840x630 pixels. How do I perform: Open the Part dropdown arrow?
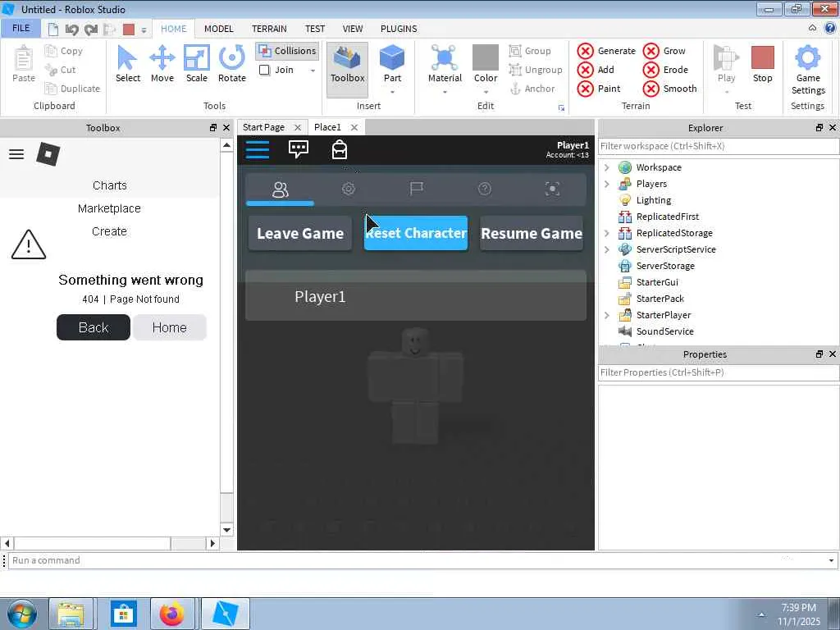(x=392, y=92)
